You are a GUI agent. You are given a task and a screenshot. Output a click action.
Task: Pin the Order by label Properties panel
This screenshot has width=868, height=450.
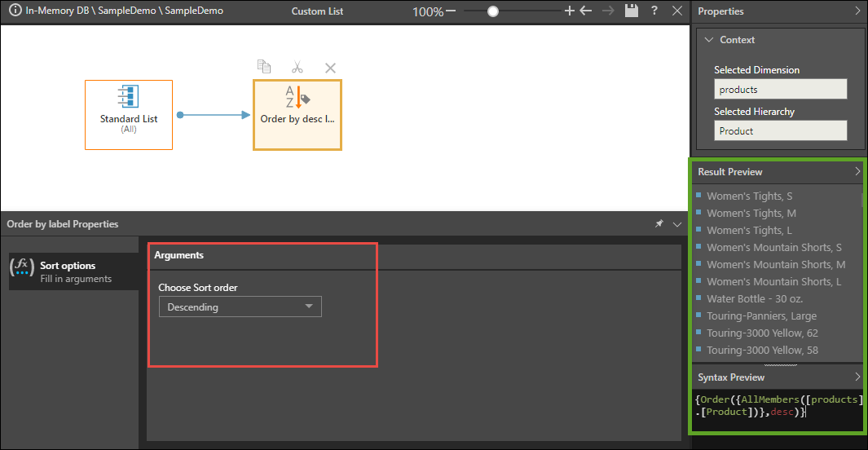click(x=659, y=224)
